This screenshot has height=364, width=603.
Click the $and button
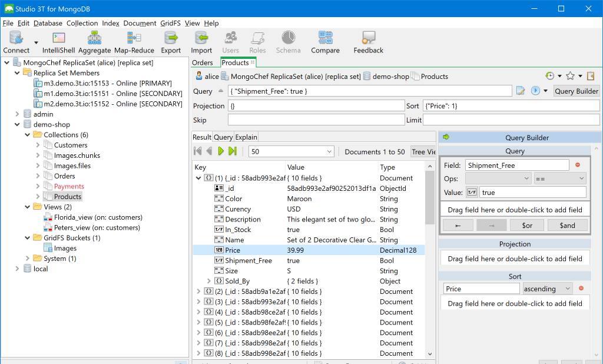click(x=567, y=225)
